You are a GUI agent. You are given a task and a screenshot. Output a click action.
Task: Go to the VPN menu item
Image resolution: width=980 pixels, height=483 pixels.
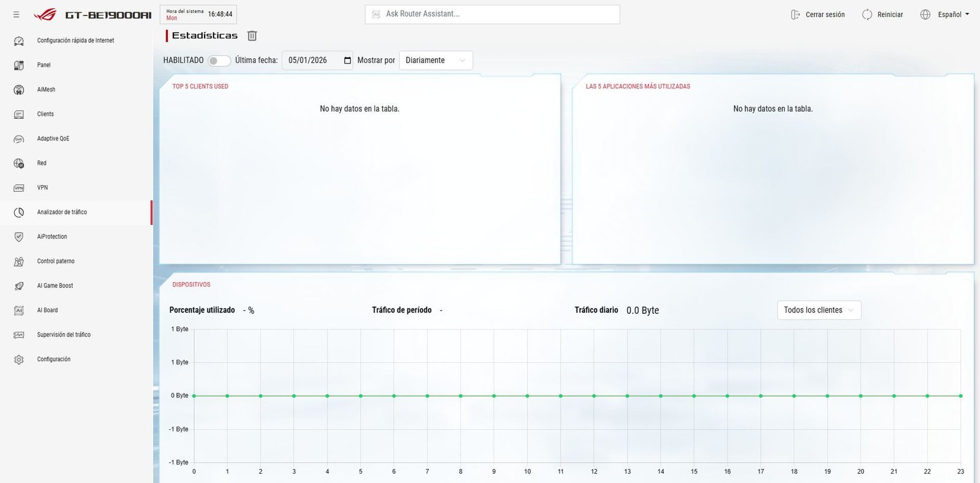click(x=42, y=188)
